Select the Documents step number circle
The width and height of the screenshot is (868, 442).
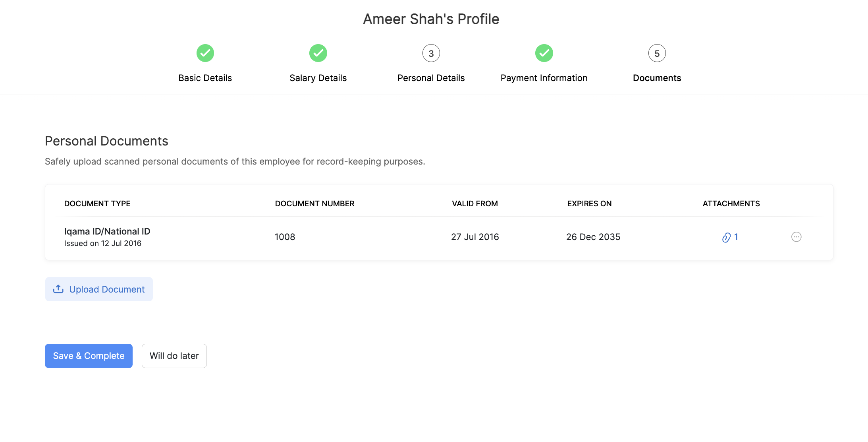(657, 53)
